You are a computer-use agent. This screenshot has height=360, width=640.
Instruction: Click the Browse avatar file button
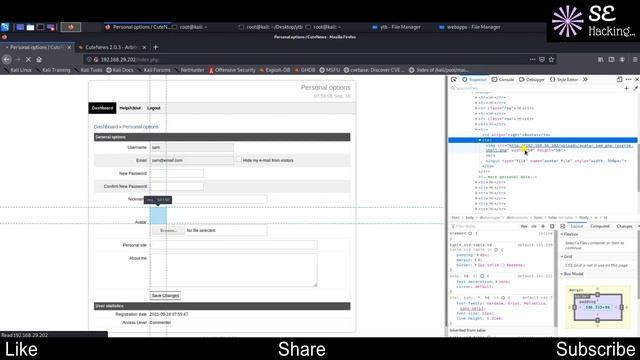coord(168,231)
